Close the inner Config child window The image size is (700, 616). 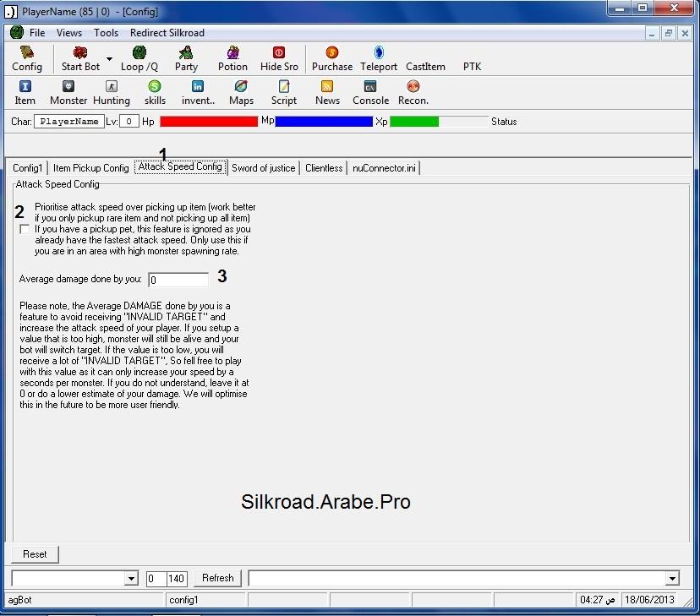(x=685, y=34)
